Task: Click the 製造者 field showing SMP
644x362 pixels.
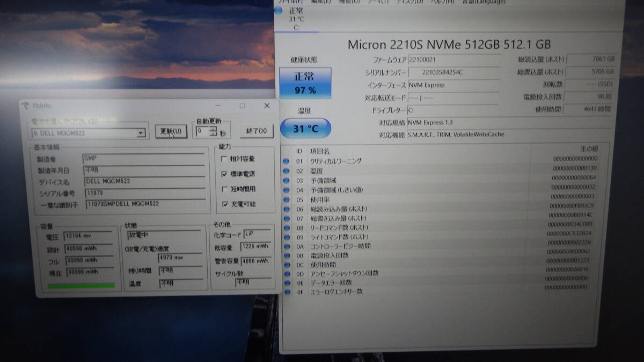Action: coord(143,159)
